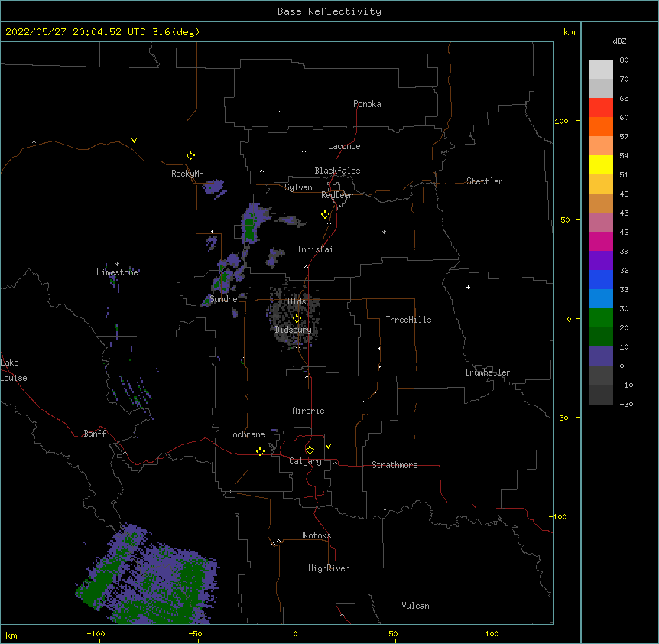Click the Drumheller label
Viewport: 659px width, 644px height.
pos(488,372)
